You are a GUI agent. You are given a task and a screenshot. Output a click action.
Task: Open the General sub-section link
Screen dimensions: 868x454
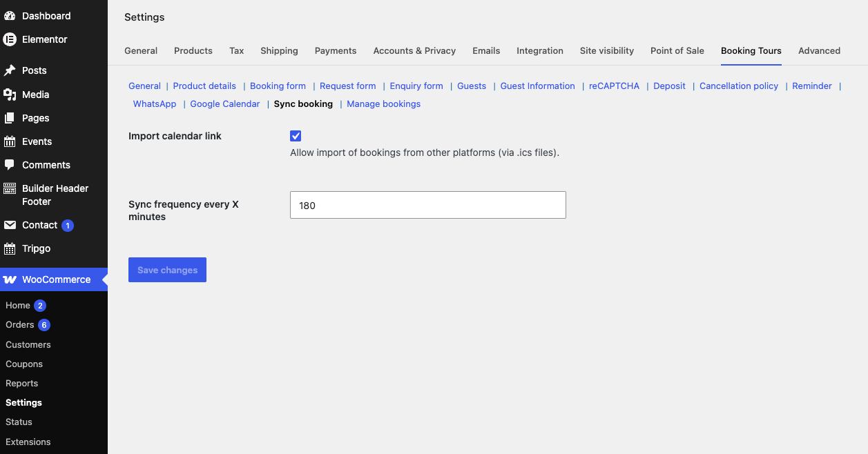coord(144,86)
